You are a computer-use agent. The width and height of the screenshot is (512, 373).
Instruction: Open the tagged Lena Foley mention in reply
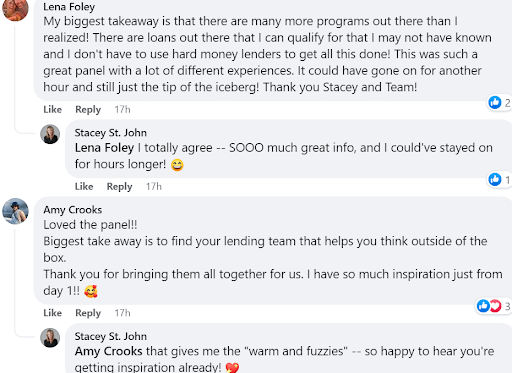point(104,148)
